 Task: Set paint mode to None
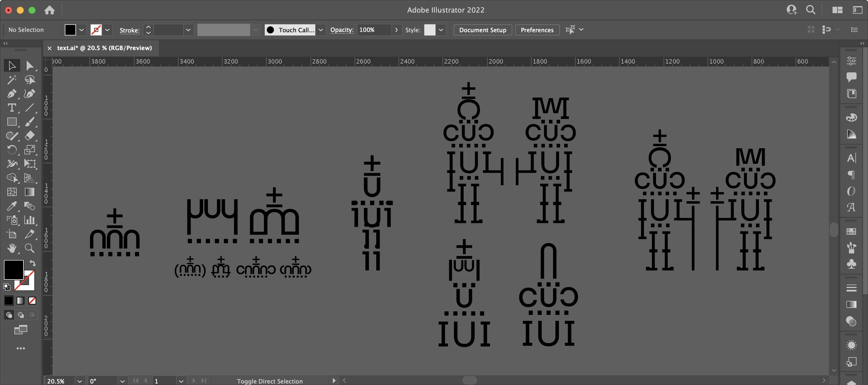[x=32, y=301]
